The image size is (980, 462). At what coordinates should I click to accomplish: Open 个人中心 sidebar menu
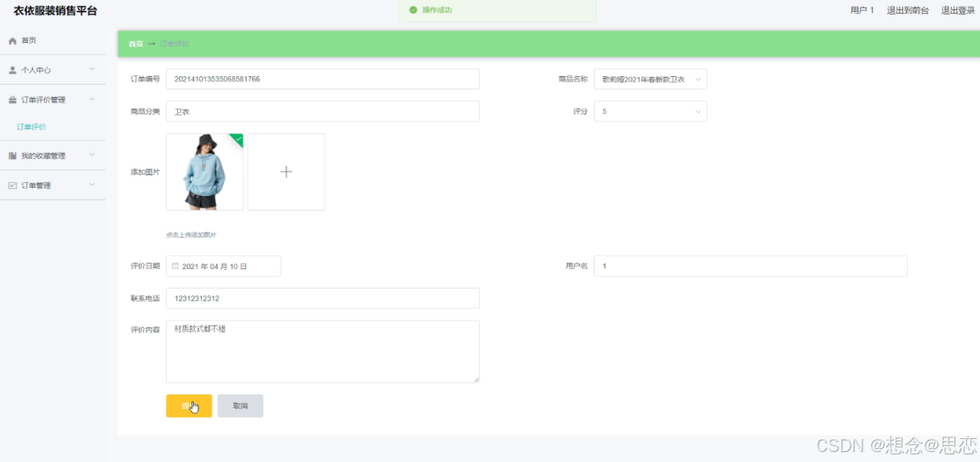point(53,70)
